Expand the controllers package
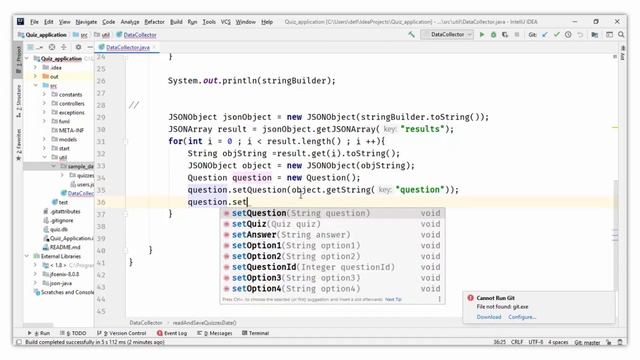 point(44,103)
